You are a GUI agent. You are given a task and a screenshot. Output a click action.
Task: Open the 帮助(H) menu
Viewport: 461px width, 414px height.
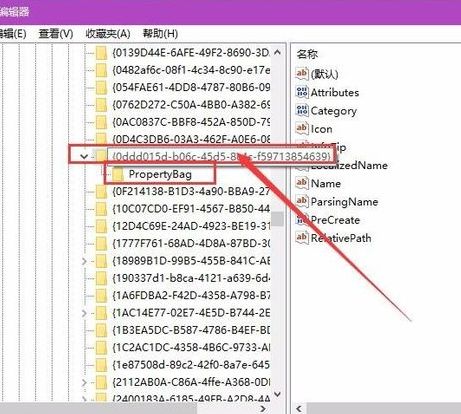160,33
